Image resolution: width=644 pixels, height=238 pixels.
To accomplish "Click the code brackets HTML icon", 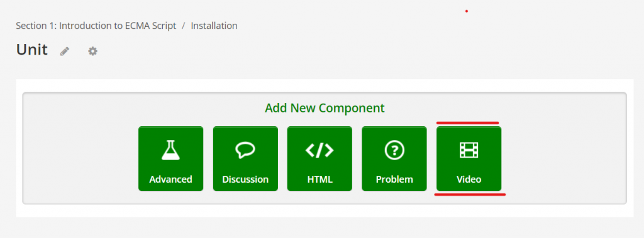I will coord(319,150).
